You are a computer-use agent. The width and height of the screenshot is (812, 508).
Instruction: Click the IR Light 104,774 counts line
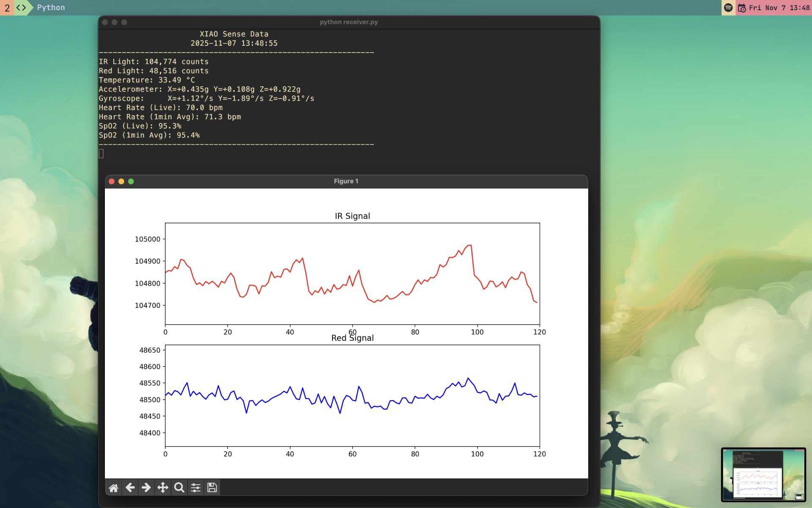tap(154, 62)
